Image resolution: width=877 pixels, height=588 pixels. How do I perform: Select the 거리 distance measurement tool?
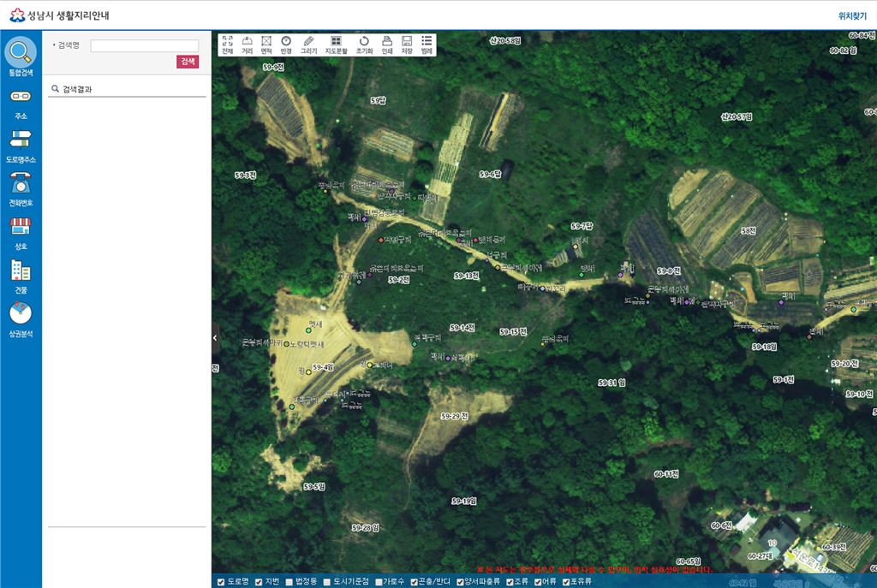[247, 45]
